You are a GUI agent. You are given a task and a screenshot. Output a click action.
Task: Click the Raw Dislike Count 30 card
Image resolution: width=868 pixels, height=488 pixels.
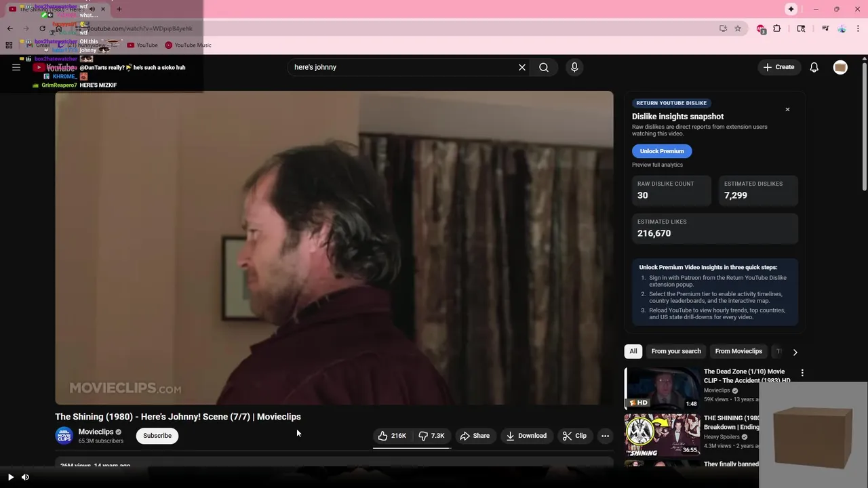pyautogui.click(x=671, y=190)
